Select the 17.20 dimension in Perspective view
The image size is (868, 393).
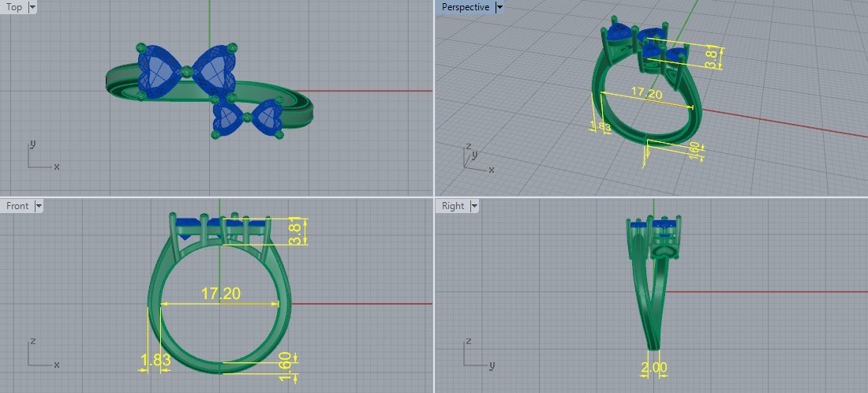(646, 94)
